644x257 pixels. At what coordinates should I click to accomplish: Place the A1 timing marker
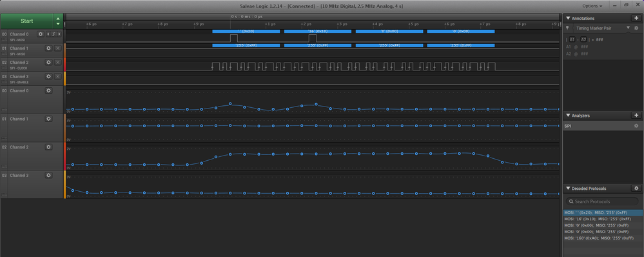point(572,39)
